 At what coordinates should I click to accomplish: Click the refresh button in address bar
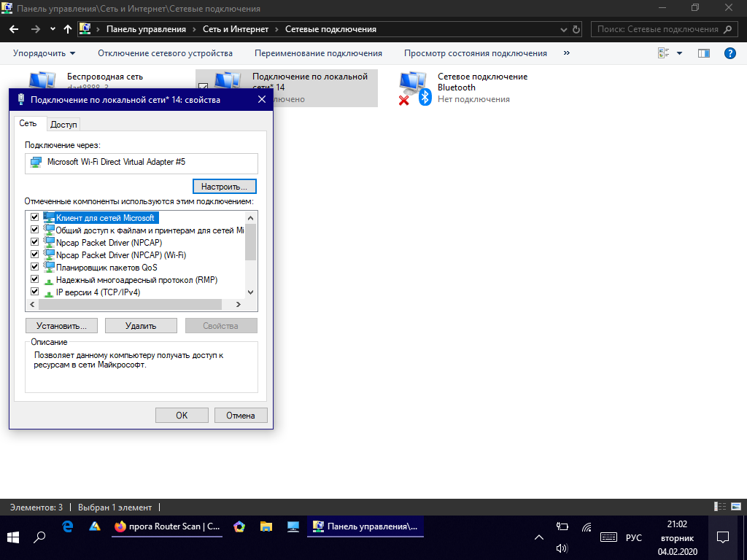pyautogui.click(x=577, y=29)
